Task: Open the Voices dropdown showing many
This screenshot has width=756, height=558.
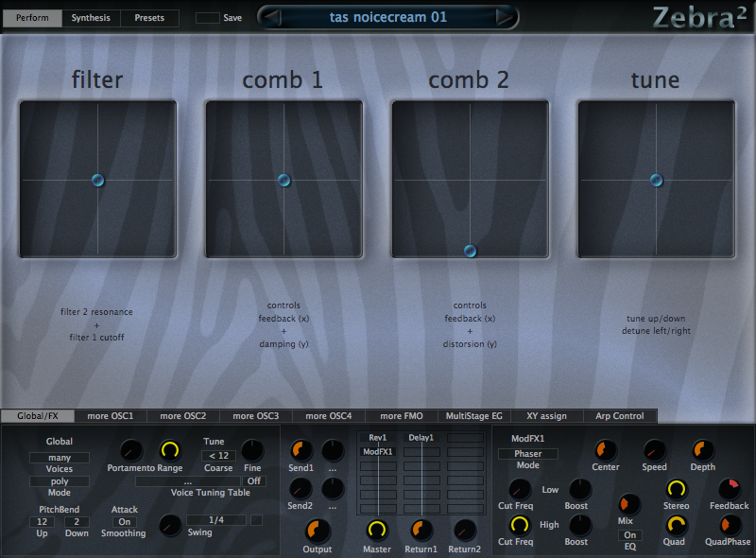Action: [60, 458]
